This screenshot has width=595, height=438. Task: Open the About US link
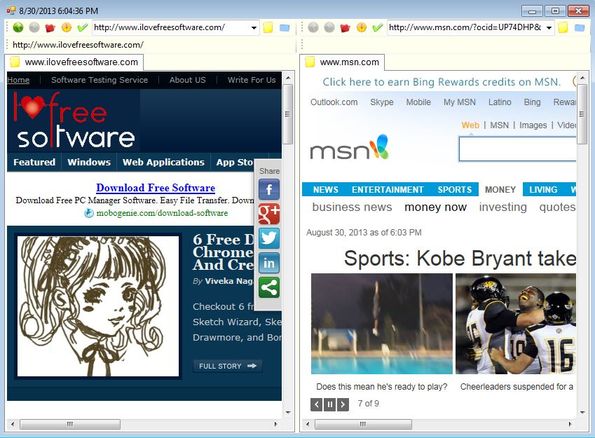tap(187, 80)
